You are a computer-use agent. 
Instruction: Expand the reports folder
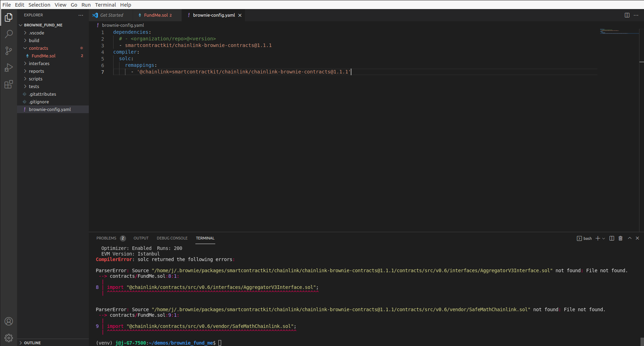point(53,71)
